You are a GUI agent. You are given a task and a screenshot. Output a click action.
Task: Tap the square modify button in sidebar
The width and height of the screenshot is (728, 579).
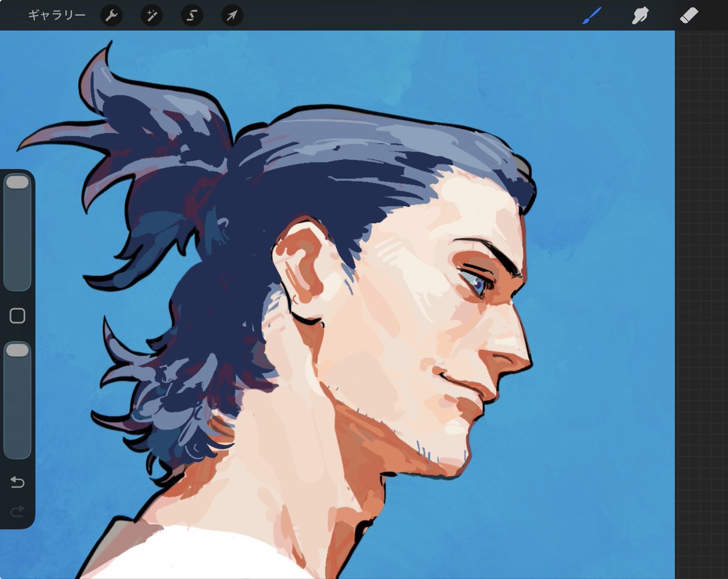(x=18, y=316)
